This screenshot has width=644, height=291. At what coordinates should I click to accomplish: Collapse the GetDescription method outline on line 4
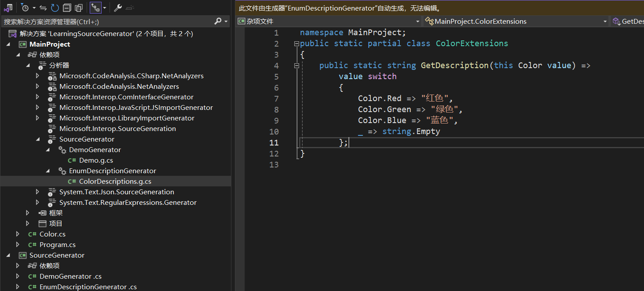pos(297,65)
